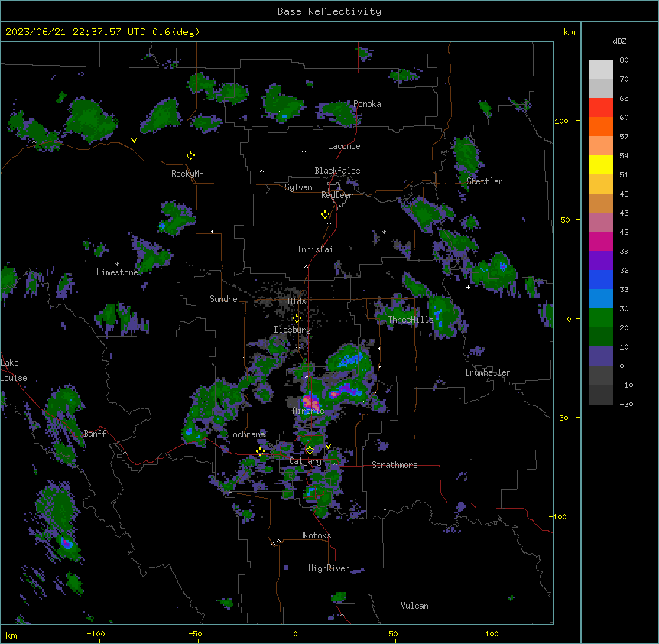
Task: Click the Innisfail city label
Action: pos(317,249)
